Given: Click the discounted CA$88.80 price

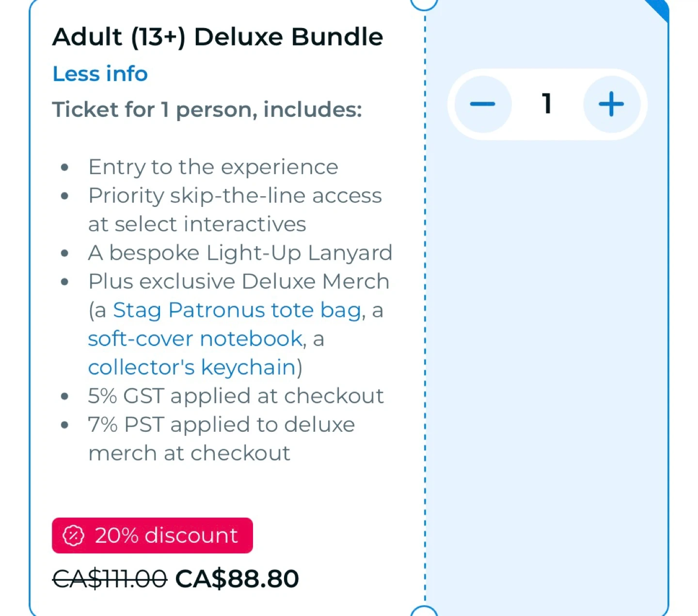Looking at the screenshot, I should point(237,579).
